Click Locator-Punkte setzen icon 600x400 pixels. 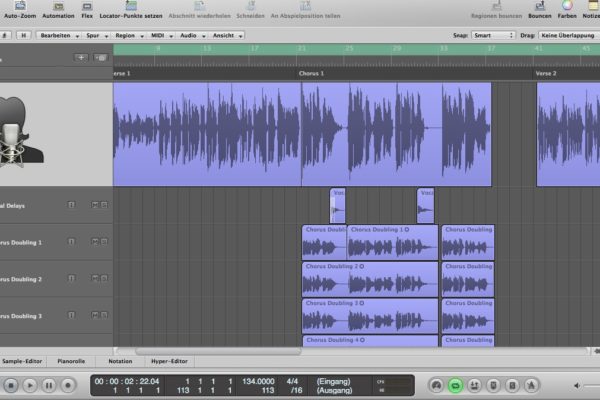[x=131, y=6]
